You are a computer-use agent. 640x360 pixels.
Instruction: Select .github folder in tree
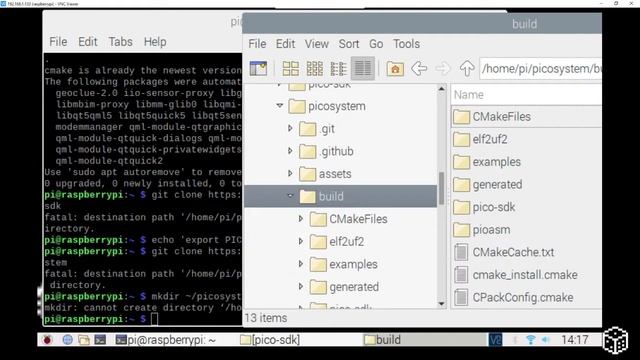[326, 151]
